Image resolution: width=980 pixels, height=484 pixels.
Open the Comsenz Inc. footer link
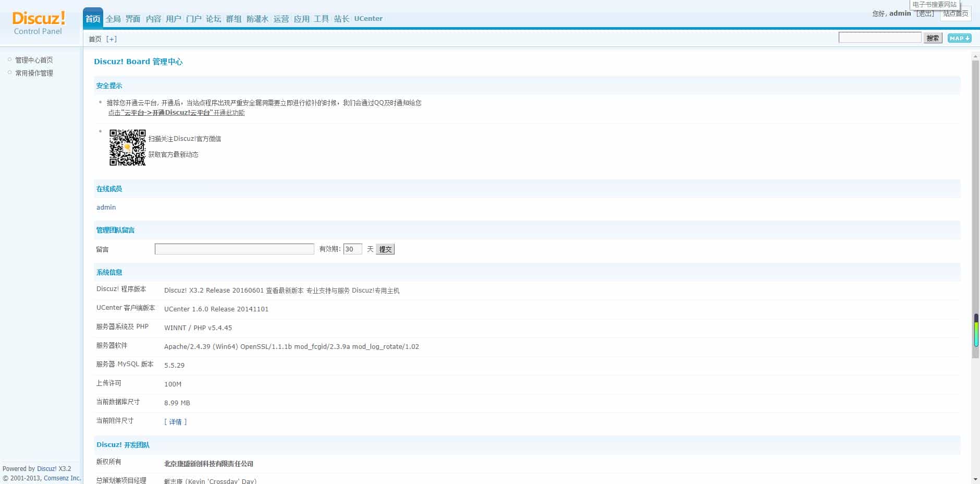click(x=62, y=478)
